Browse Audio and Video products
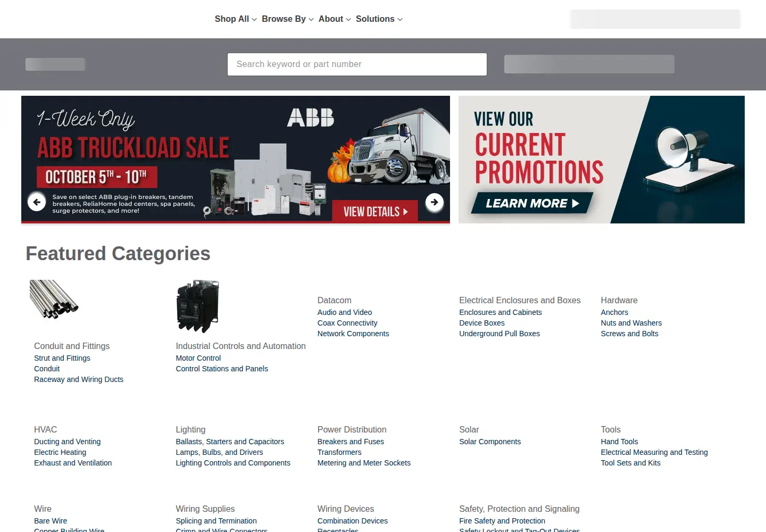The width and height of the screenshot is (766, 532). click(345, 312)
